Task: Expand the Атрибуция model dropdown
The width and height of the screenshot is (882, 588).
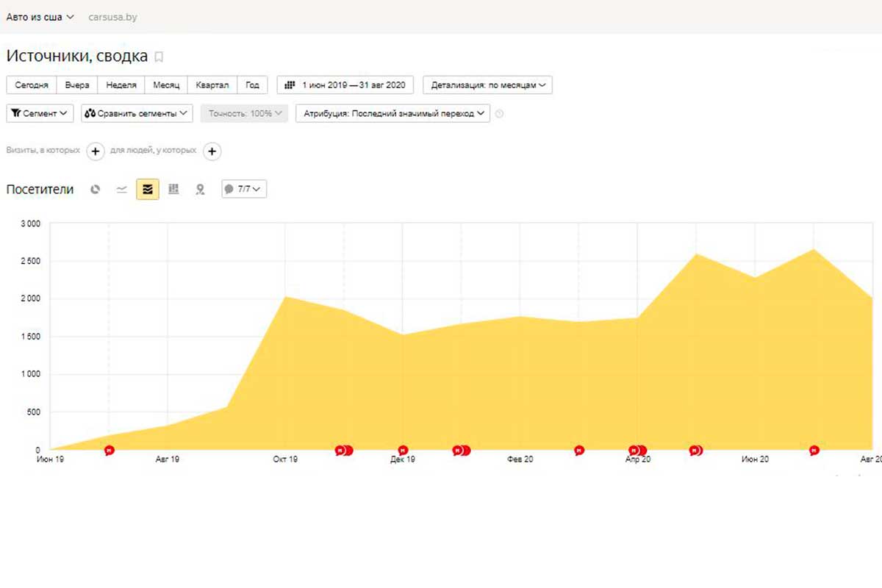Action: pyautogui.click(x=392, y=114)
